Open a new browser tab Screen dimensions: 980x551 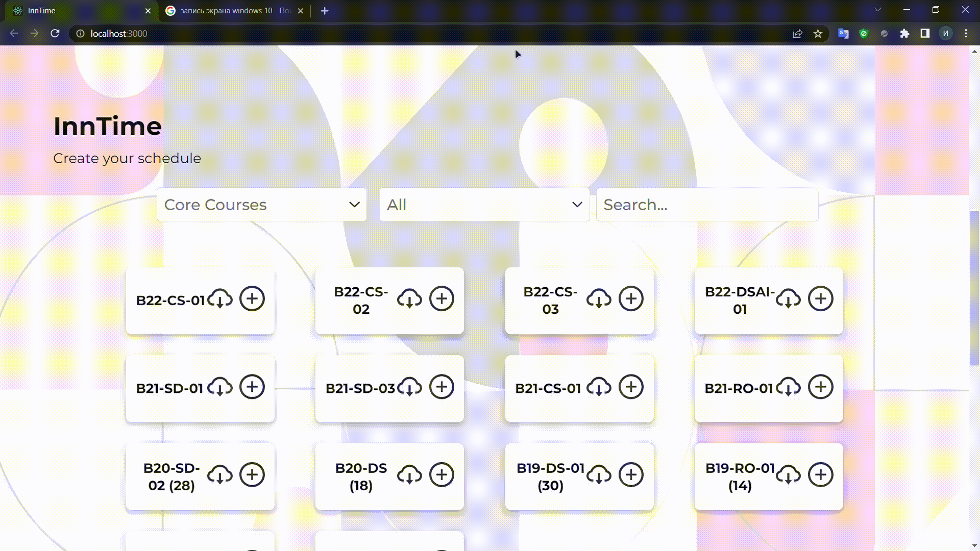point(325,11)
